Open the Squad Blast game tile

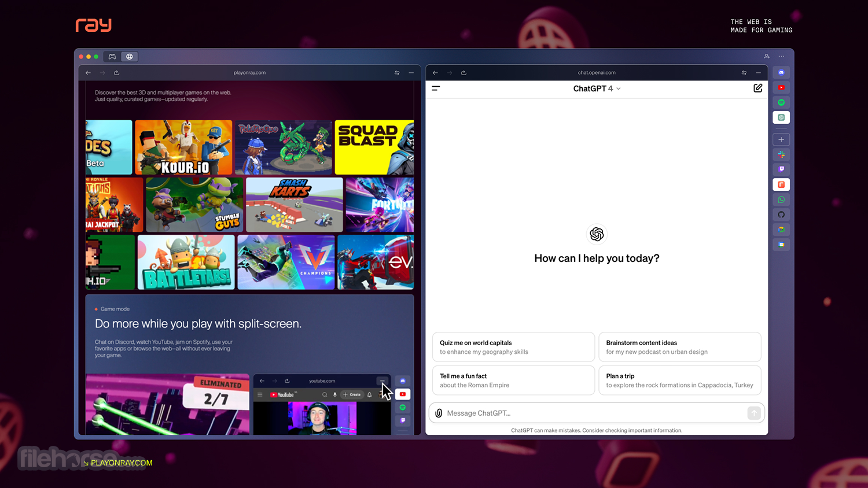[374, 147]
